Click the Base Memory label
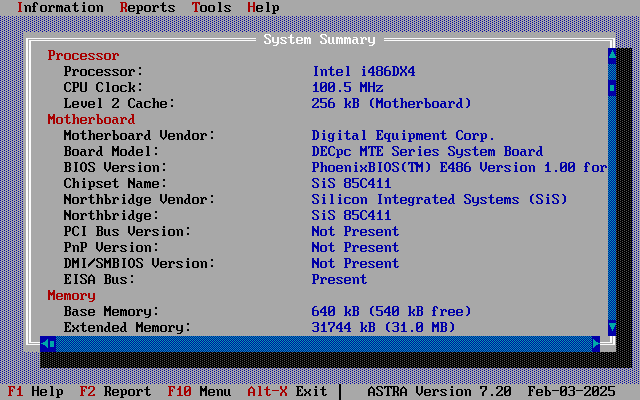The image size is (640, 400). coord(111,311)
